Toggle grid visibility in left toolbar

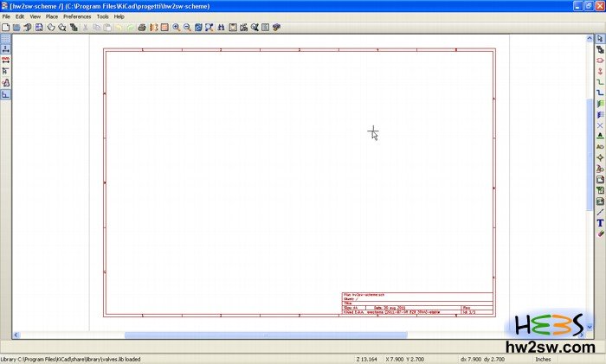pyautogui.click(x=5, y=39)
